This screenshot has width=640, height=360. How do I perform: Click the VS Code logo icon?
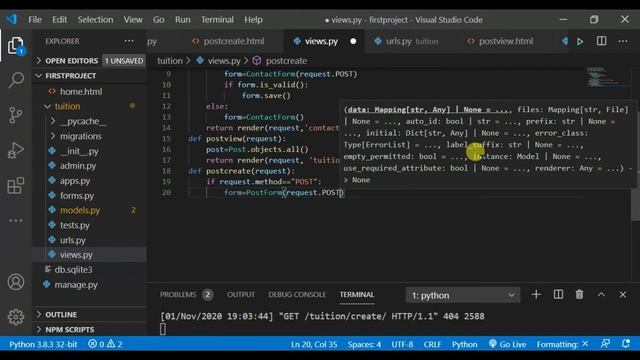(x=11, y=19)
